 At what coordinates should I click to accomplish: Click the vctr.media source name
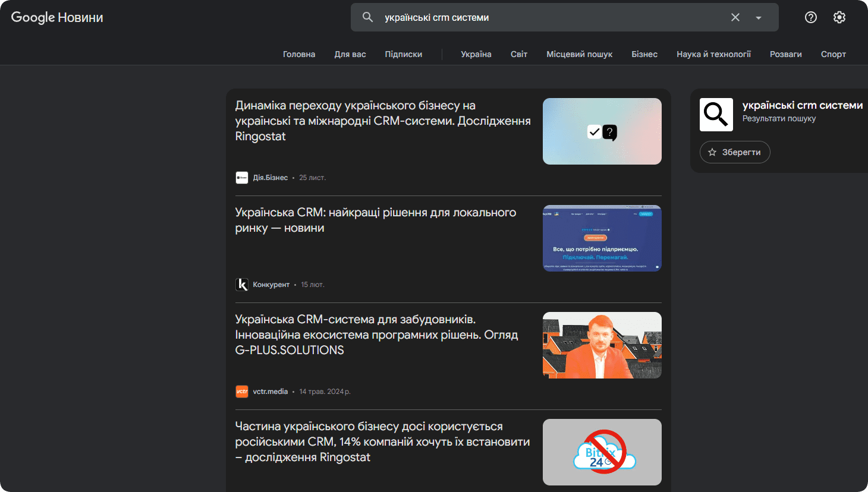pyautogui.click(x=271, y=392)
